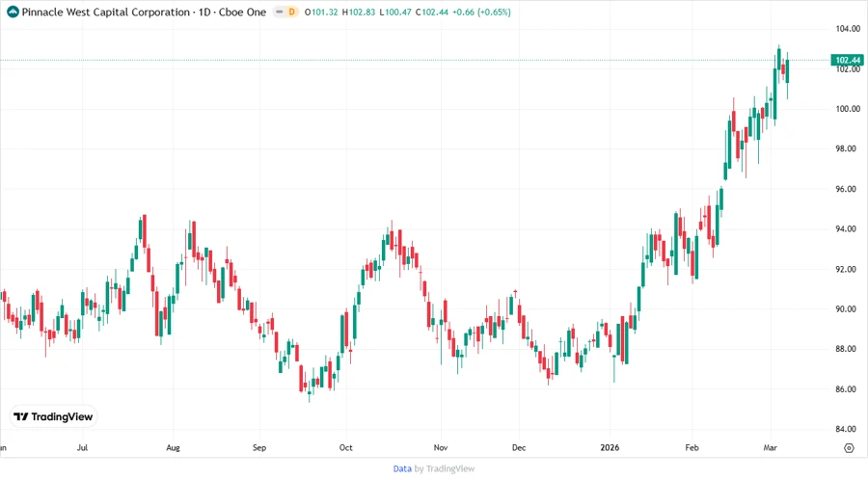Select the green 102.44 current price label
868x480 pixels.
tap(848, 60)
